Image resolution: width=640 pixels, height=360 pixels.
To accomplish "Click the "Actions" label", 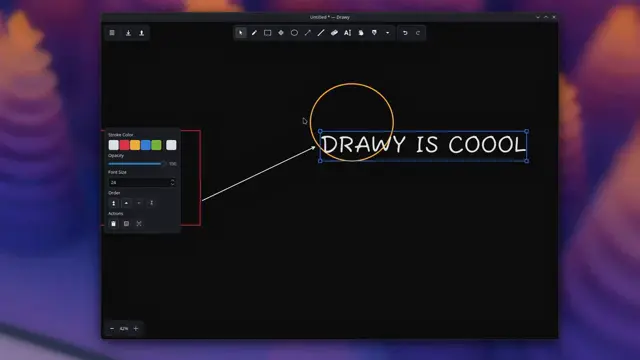I will pos(116,213).
